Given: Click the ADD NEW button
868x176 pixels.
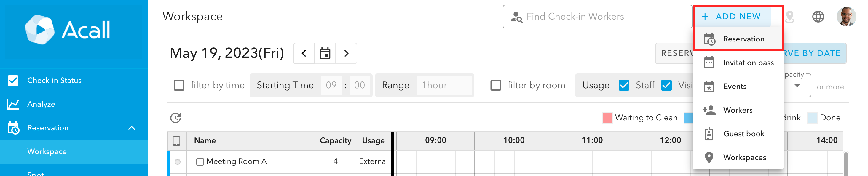Looking at the screenshot, I should (732, 17).
